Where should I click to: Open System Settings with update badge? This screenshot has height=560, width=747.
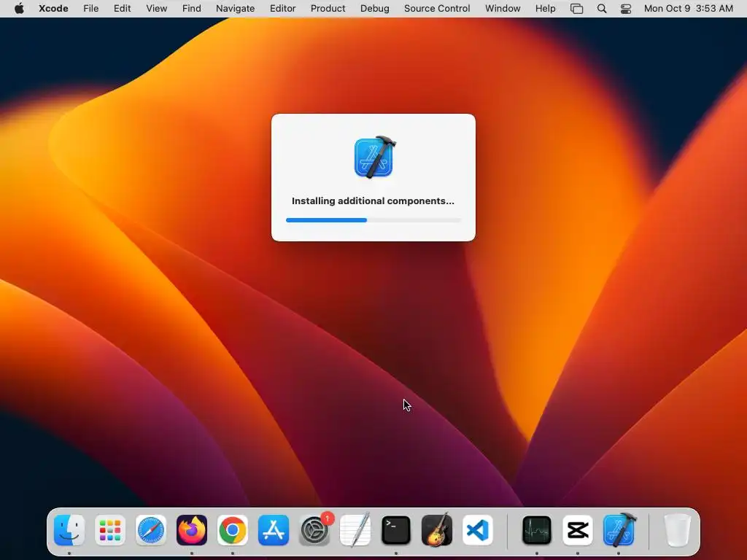tap(315, 530)
